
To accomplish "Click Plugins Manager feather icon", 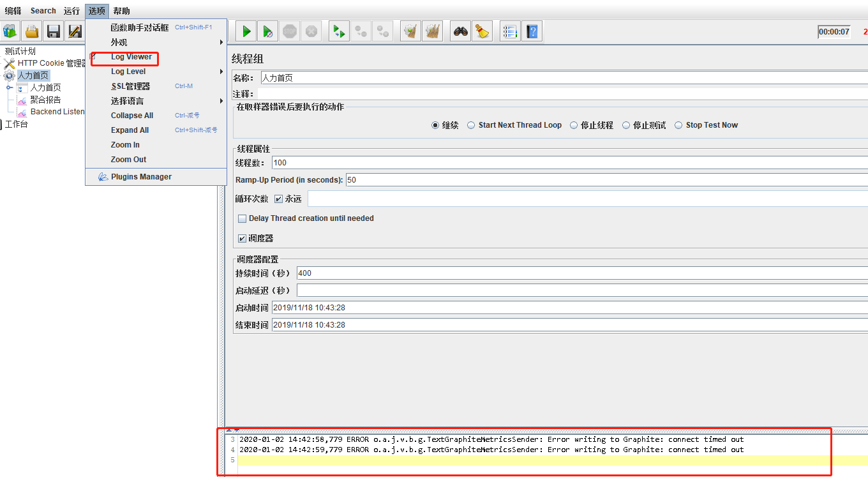I will click(x=103, y=177).
